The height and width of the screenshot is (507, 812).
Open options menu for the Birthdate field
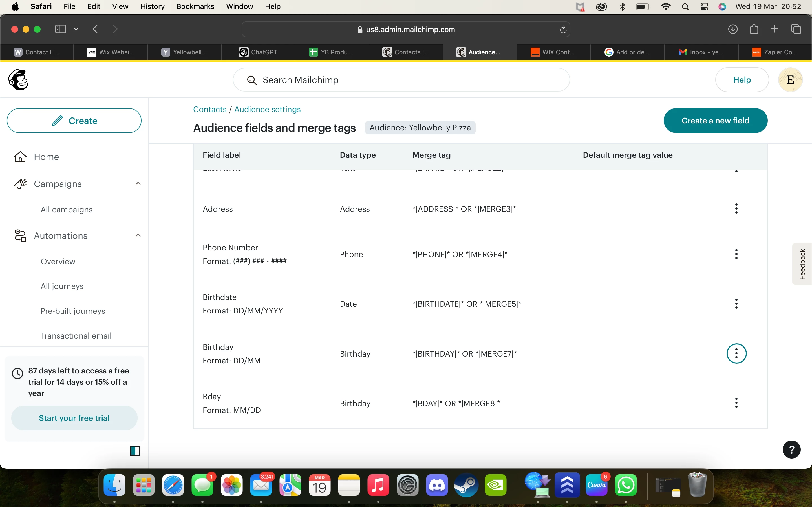tap(736, 304)
